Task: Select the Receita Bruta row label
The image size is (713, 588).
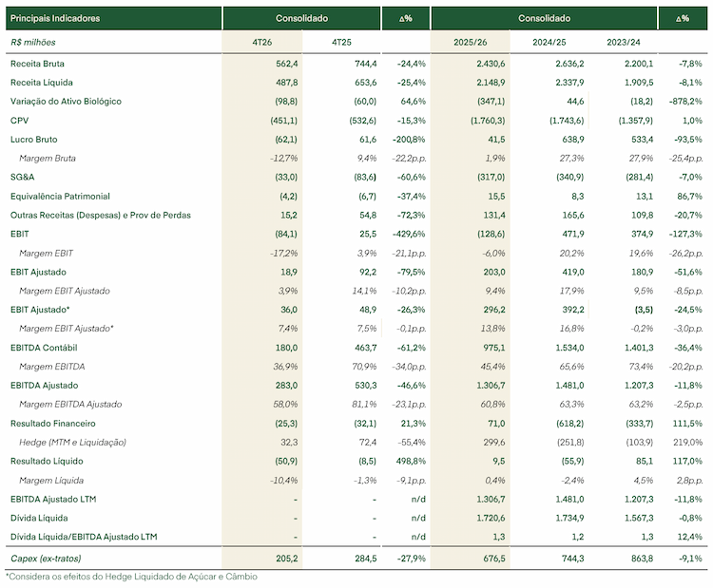Action: pyautogui.click(x=37, y=64)
